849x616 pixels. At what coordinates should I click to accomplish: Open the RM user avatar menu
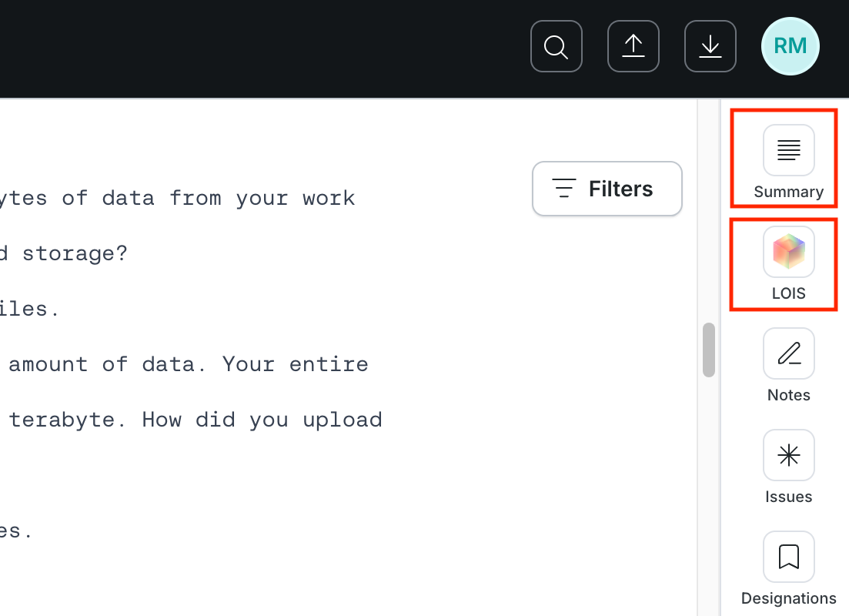pos(790,46)
